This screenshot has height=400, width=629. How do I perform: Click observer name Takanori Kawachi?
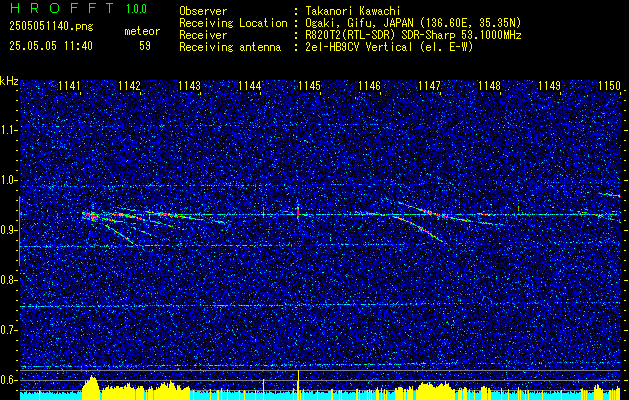pyautogui.click(x=352, y=11)
